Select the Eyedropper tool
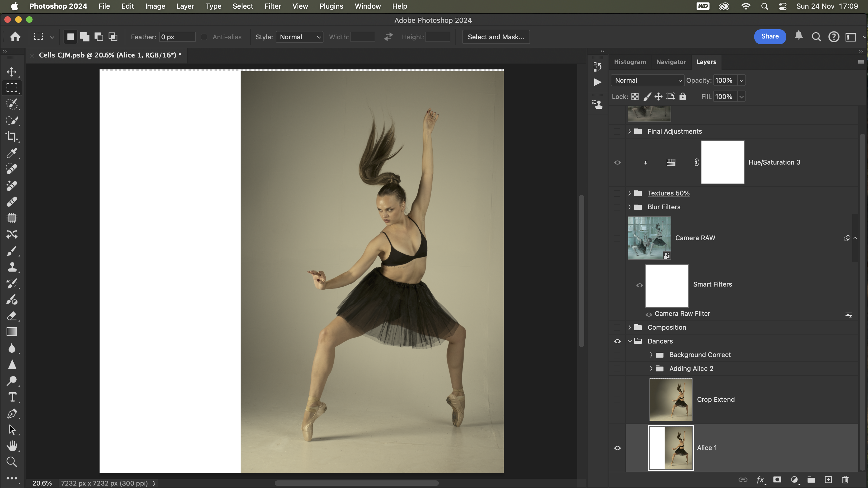This screenshot has width=868, height=488. click(12, 153)
